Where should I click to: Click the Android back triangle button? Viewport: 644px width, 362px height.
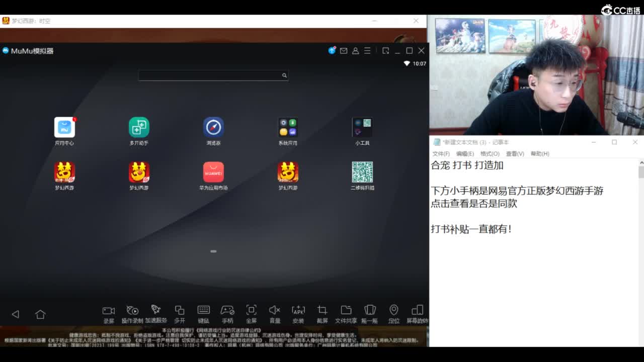(x=16, y=314)
